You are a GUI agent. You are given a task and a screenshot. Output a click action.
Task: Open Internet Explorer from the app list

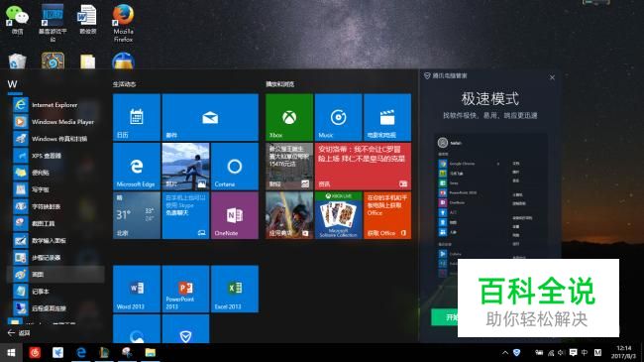point(55,105)
